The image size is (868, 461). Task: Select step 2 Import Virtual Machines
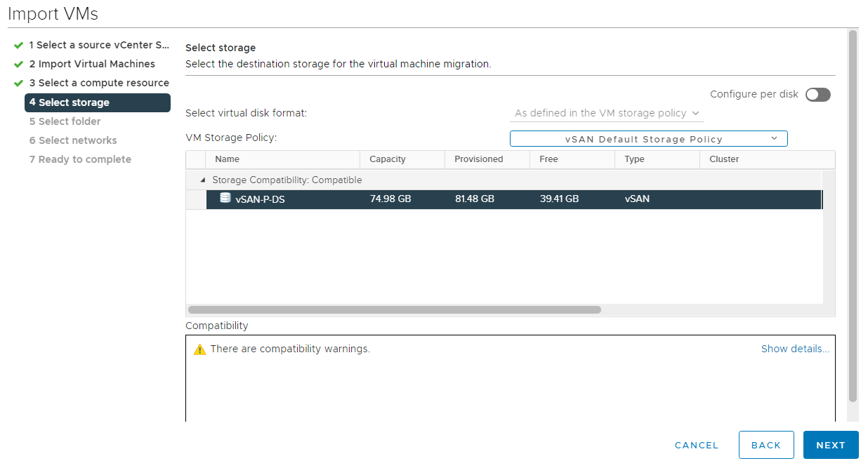[86, 64]
